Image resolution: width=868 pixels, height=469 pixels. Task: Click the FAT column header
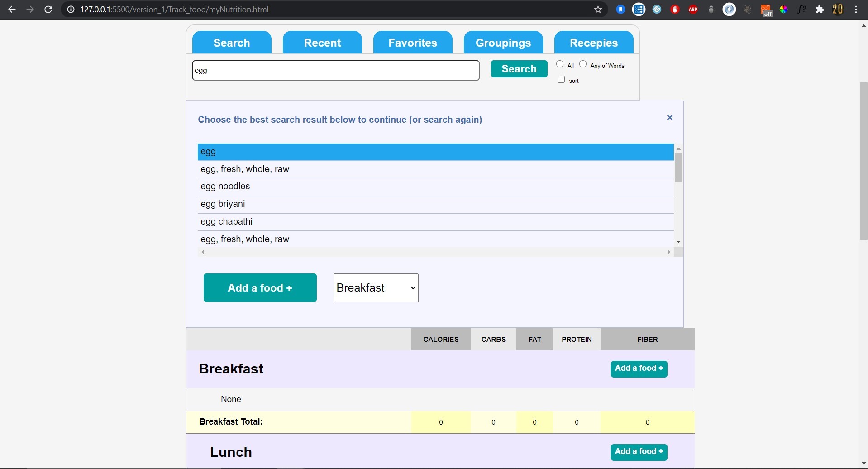point(534,340)
